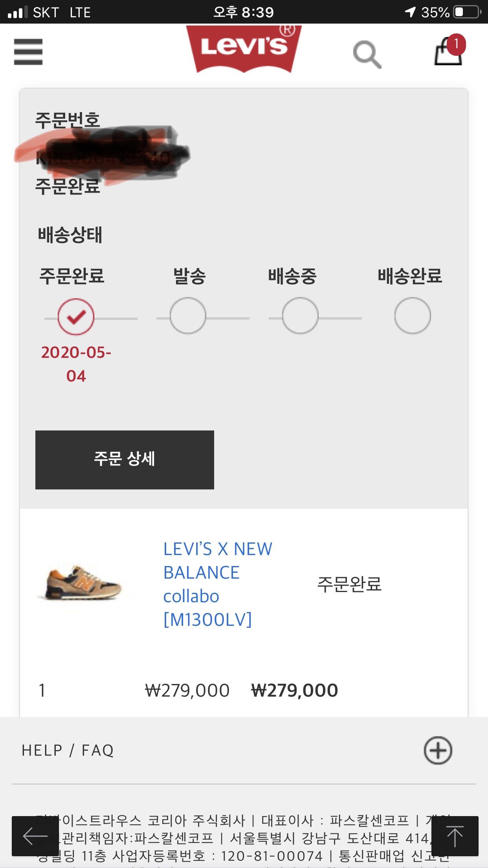Tap the 배송완료 step circle
This screenshot has height=868, width=488.
click(x=413, y=316)
